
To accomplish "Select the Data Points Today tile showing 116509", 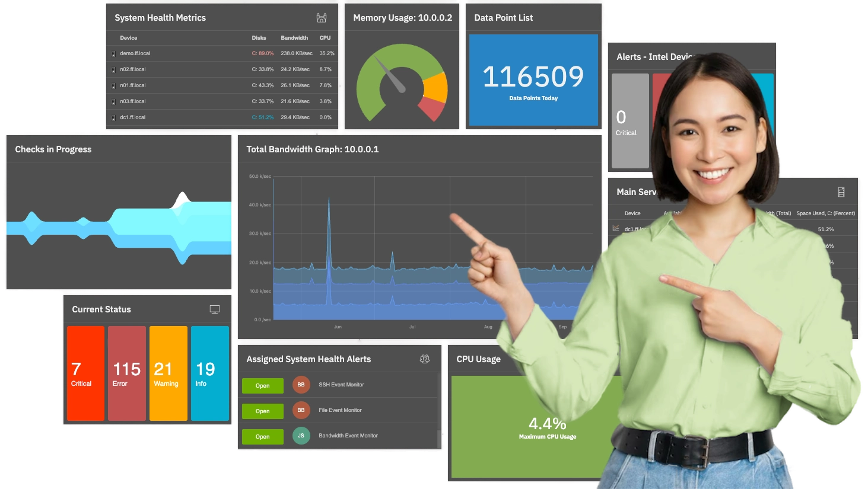I will 533,79.
